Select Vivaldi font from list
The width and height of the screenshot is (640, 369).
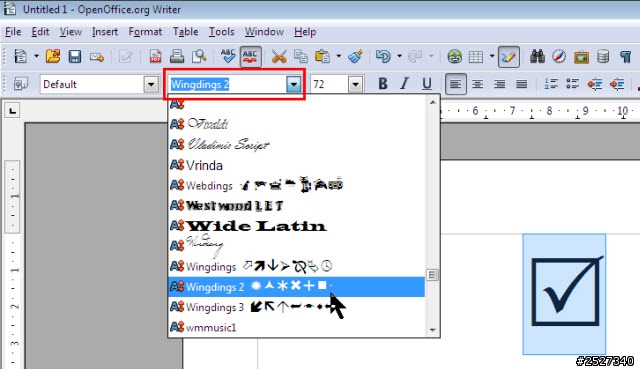pos(297,124)
